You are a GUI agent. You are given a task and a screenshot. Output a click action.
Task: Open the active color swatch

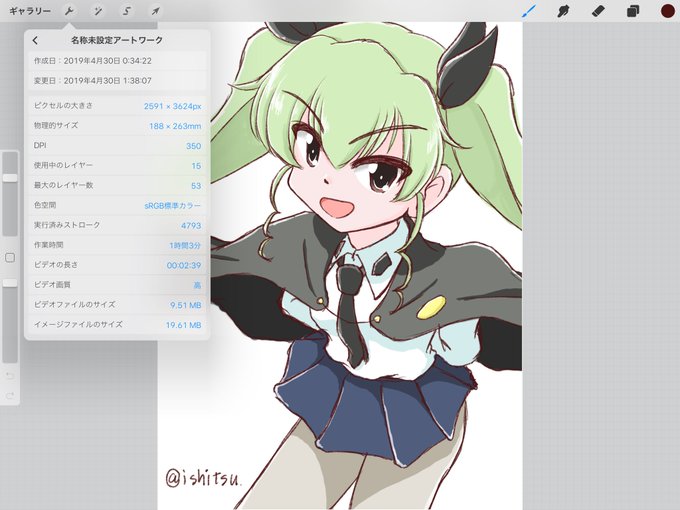(x=667, y=11)
